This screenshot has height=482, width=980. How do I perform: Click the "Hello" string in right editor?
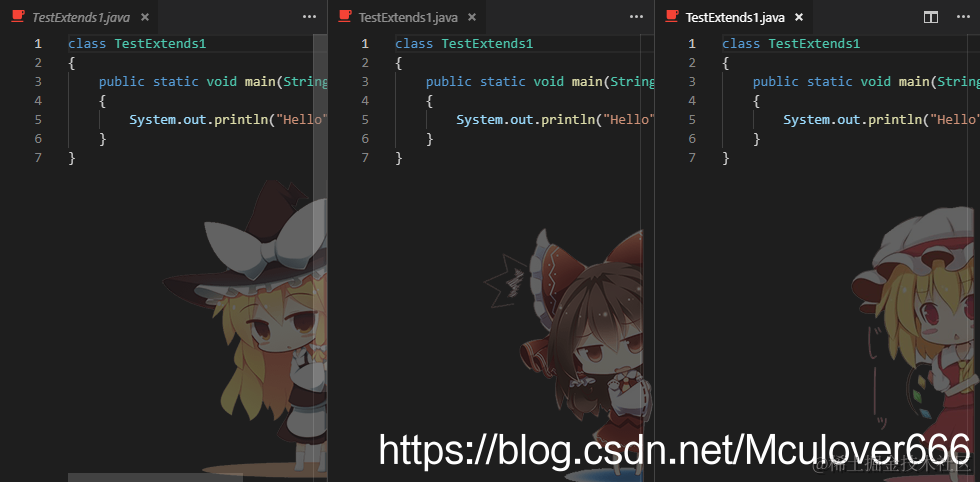point(954,119)
